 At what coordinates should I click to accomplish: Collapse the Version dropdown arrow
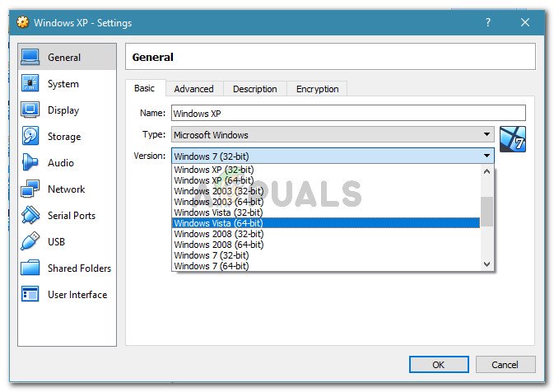(x=486, y=156)
